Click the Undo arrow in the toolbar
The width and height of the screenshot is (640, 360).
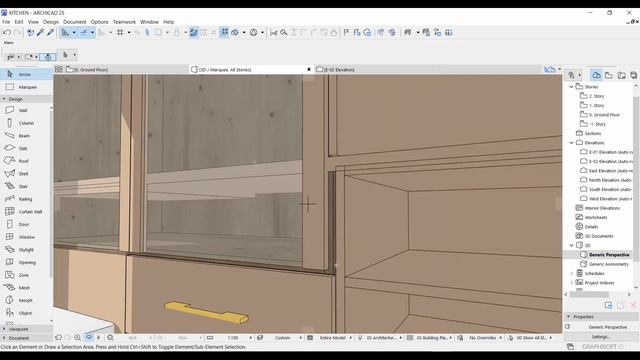point(7,33)
